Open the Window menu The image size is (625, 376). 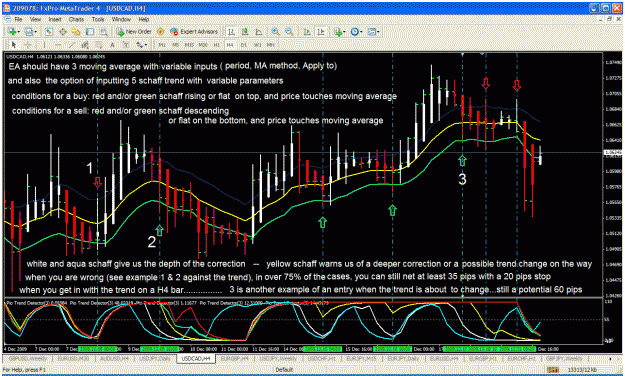tap(121, 19)
